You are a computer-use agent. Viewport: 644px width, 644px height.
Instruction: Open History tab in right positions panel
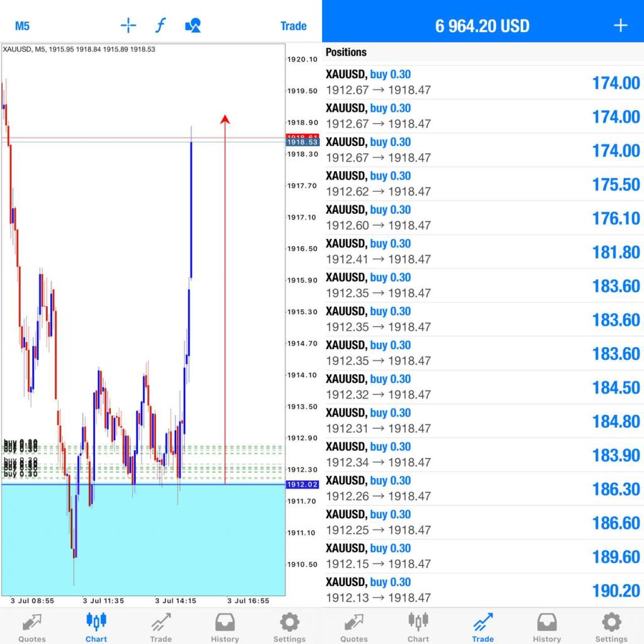547,627
